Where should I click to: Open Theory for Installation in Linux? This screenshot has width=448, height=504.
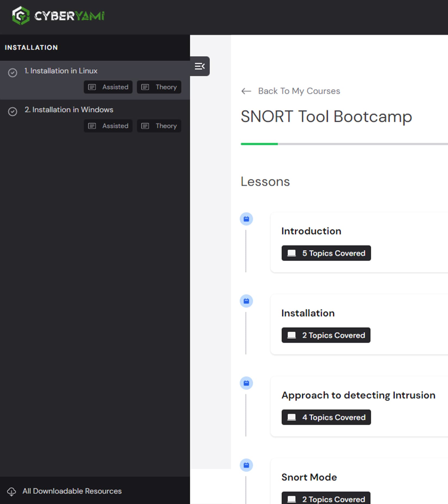point(159,87)
